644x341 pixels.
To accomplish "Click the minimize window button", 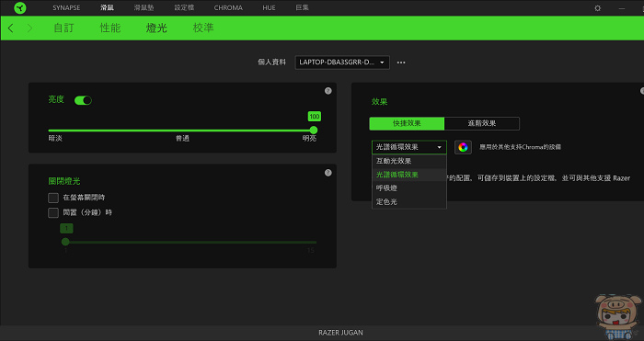I will click(x=622, y=8).
